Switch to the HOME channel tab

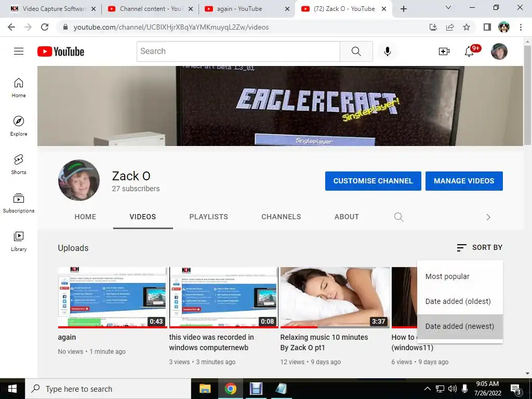pyautogui.click(x=85, y=217)
